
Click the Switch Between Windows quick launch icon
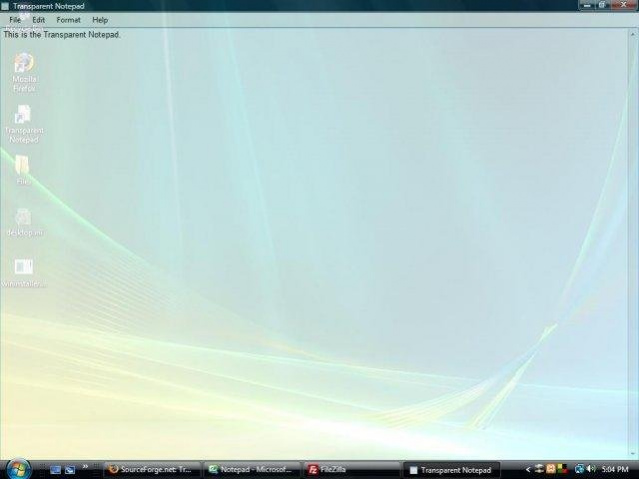click(x=71, y=469)
